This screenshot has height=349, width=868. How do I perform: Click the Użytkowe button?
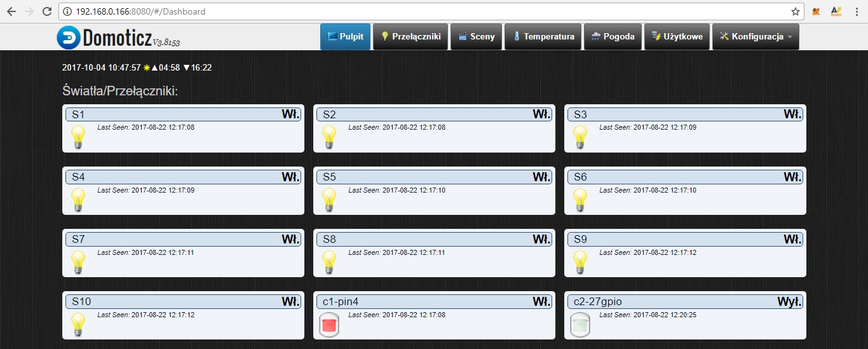pyautogui.click(x=677, y=37)
